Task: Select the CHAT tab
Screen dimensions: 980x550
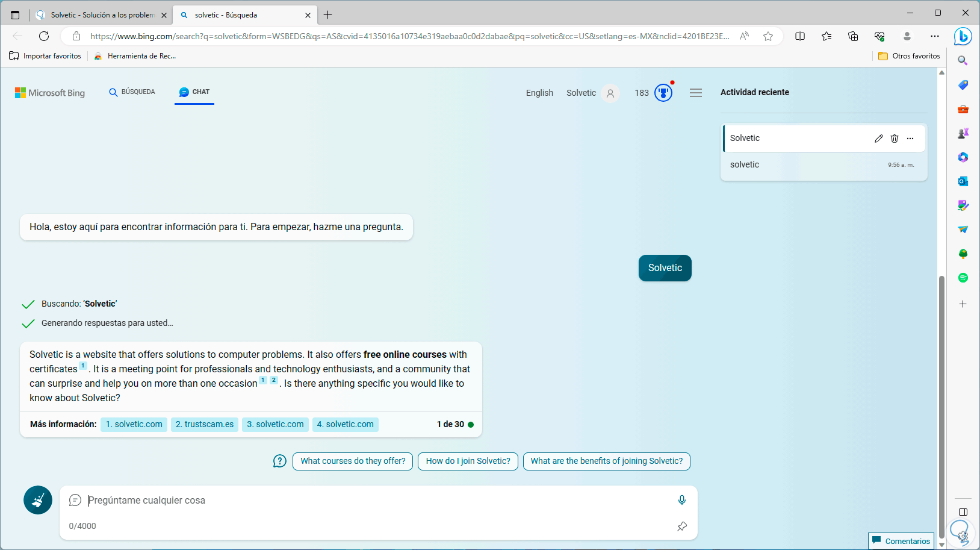Action: coord(194,92)
